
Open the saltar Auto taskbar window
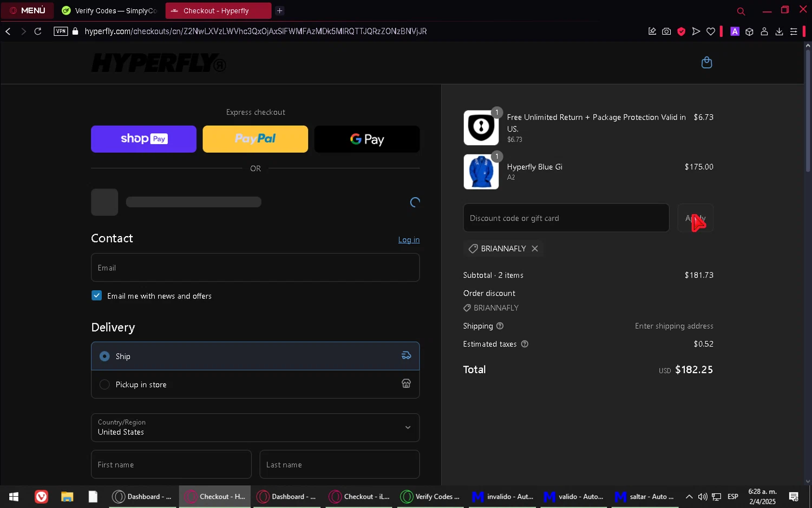click(645, 497)
